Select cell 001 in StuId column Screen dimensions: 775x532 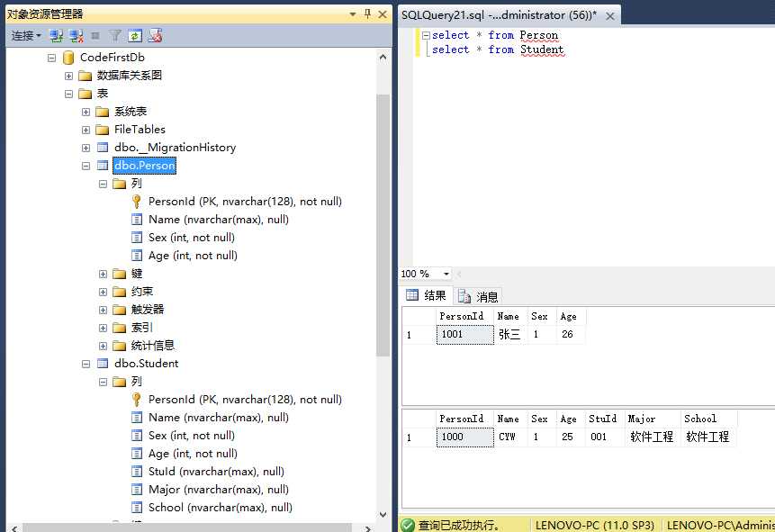[603, 437]
